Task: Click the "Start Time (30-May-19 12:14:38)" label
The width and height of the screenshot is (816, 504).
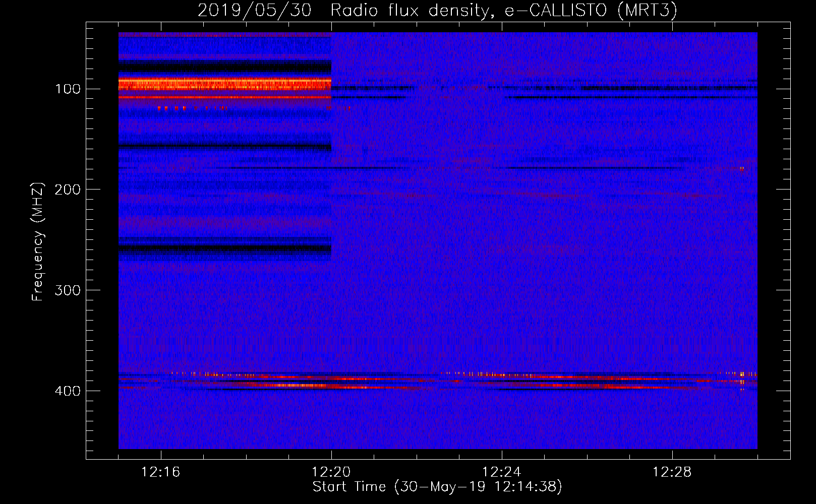Action: pyautogui.click(x=437, y=487)
